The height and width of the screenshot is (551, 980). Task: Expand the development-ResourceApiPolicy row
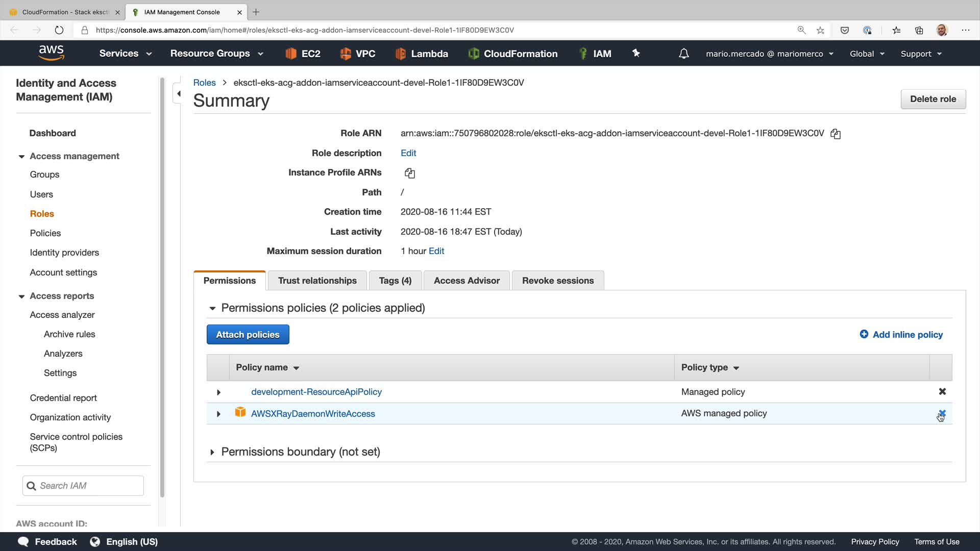[218, 392]
